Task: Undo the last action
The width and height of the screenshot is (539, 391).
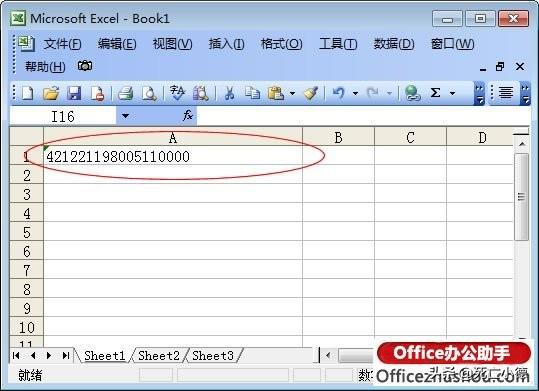Action: (339, 93)
